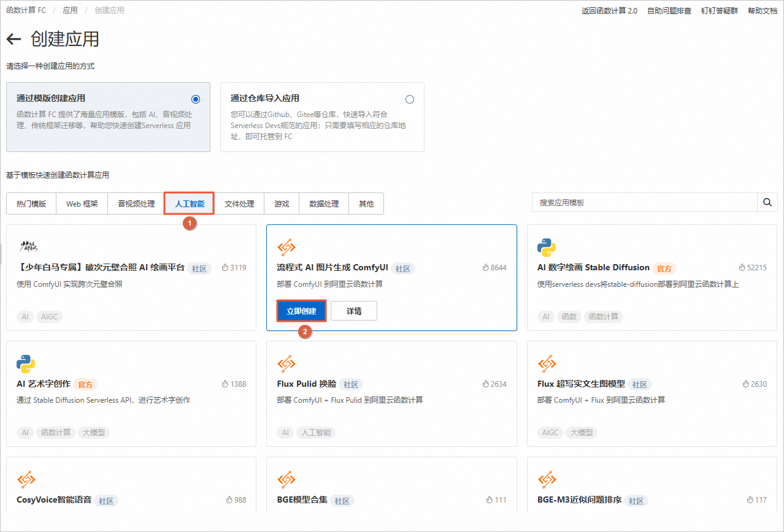Select the 其他 tab
The image size is (784, 532).
[366, 204]
